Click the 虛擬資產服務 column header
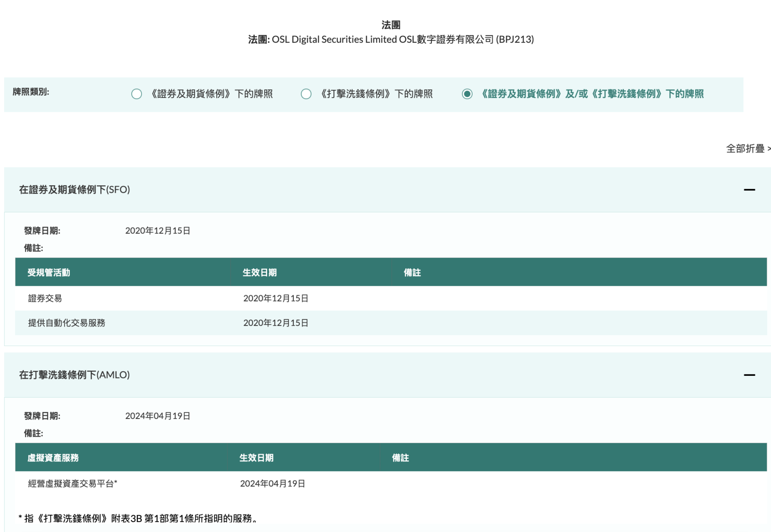Viewport: 771px width, 532px height. click(x=53, y=458)
